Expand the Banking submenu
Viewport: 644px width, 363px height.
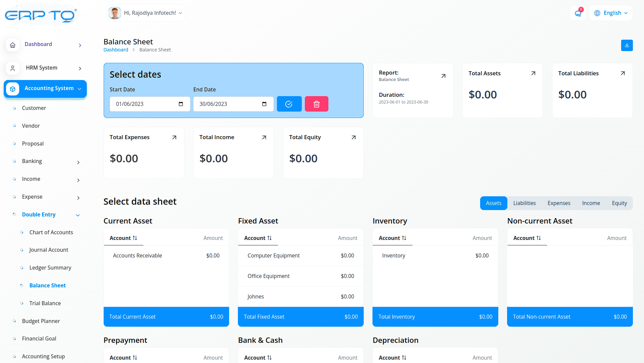coord(78,162)
